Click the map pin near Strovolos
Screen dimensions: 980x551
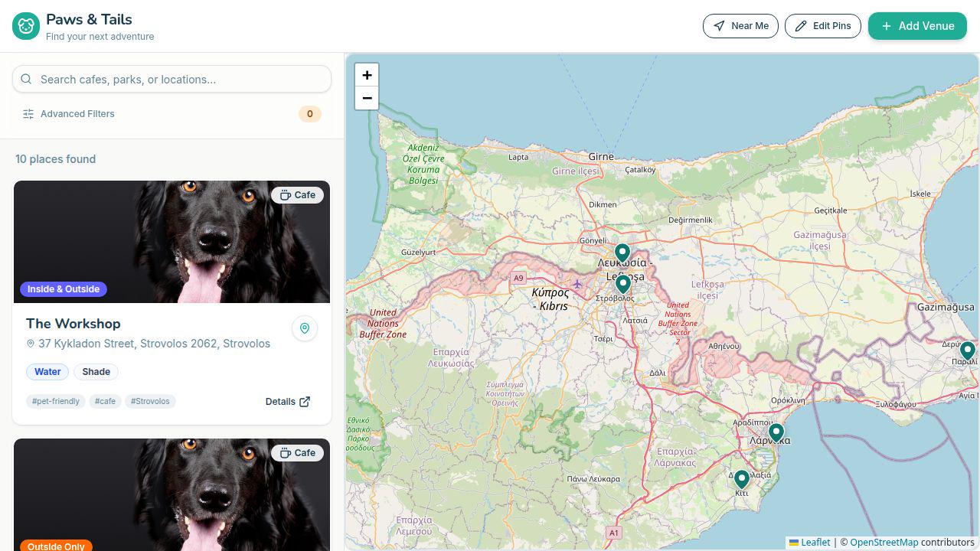pyautogui.click(x=623, y=284)
